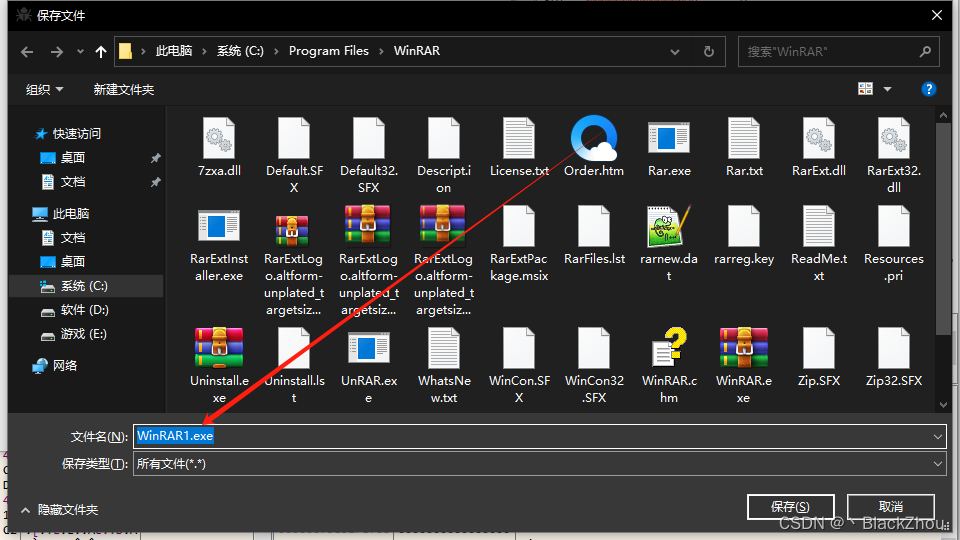This screenshot has width=960, height=540.
Task: Select the RarExt.dll file
Action: point(819,148)
